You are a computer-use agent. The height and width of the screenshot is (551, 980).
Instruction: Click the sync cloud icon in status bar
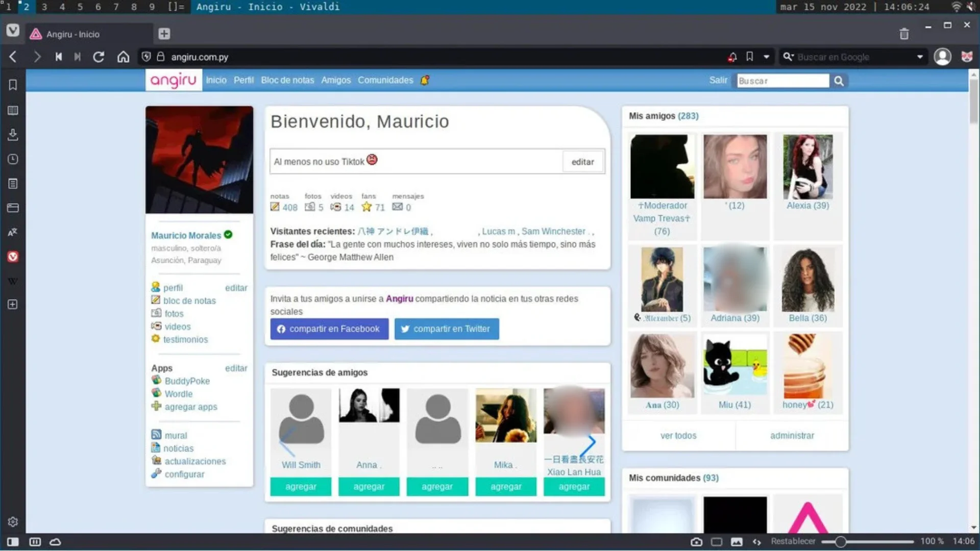pyautogui.click(x=55, y=542)
